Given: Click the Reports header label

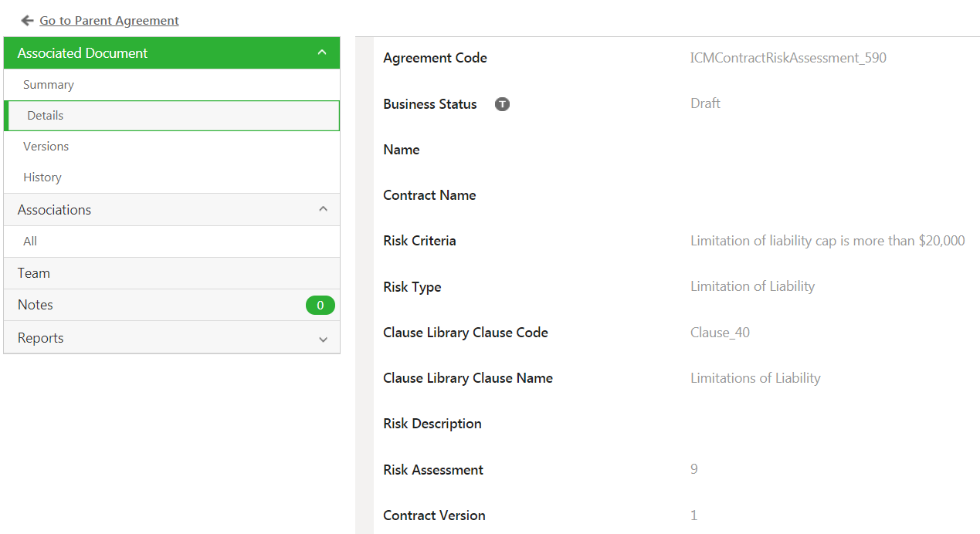Looking at the screenshot, I should coord(40,338).
